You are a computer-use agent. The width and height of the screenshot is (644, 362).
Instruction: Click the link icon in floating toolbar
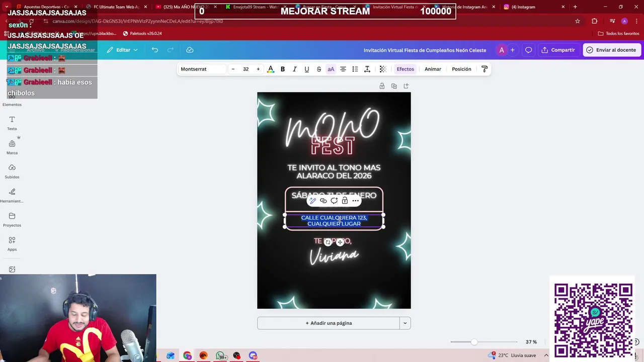point(324,201)
